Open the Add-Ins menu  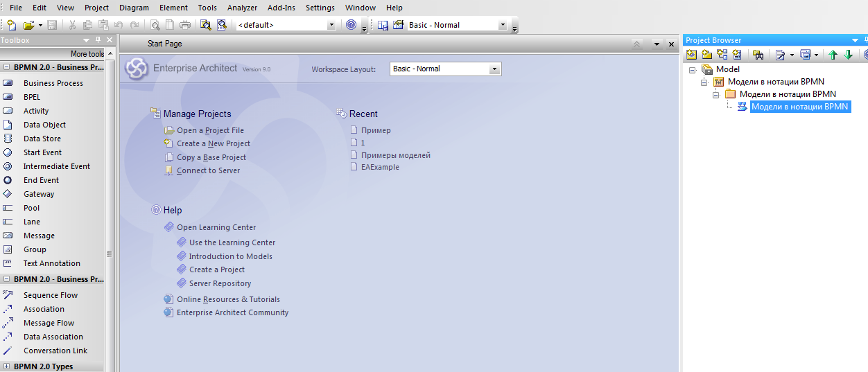click(281, 8)
